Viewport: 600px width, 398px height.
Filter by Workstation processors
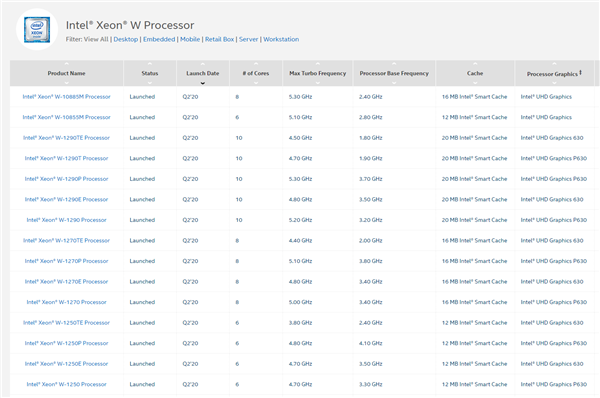281,39
